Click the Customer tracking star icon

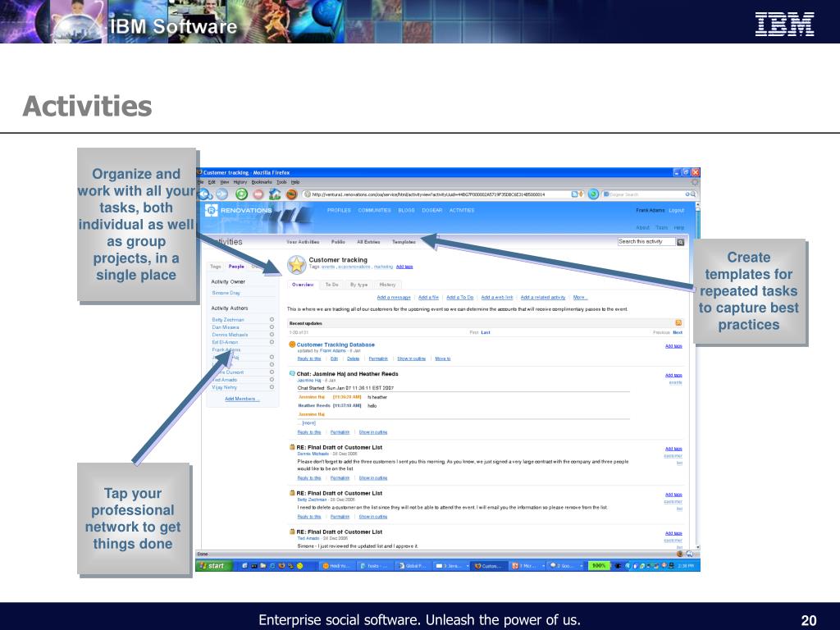click(x=296, y=265)
